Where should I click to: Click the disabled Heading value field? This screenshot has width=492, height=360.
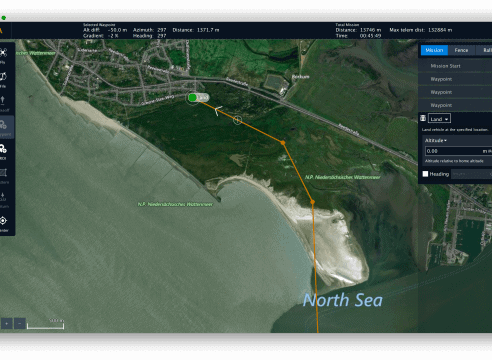coord(471,174)
